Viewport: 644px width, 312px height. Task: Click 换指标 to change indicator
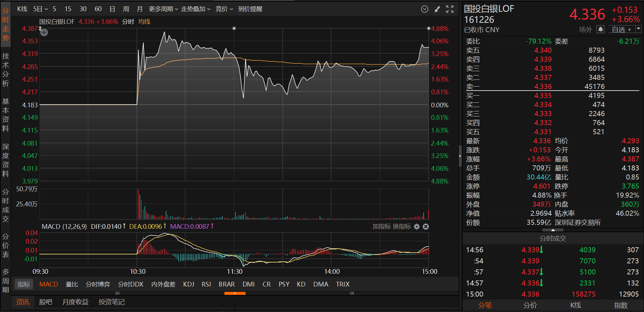click(401, 227)
